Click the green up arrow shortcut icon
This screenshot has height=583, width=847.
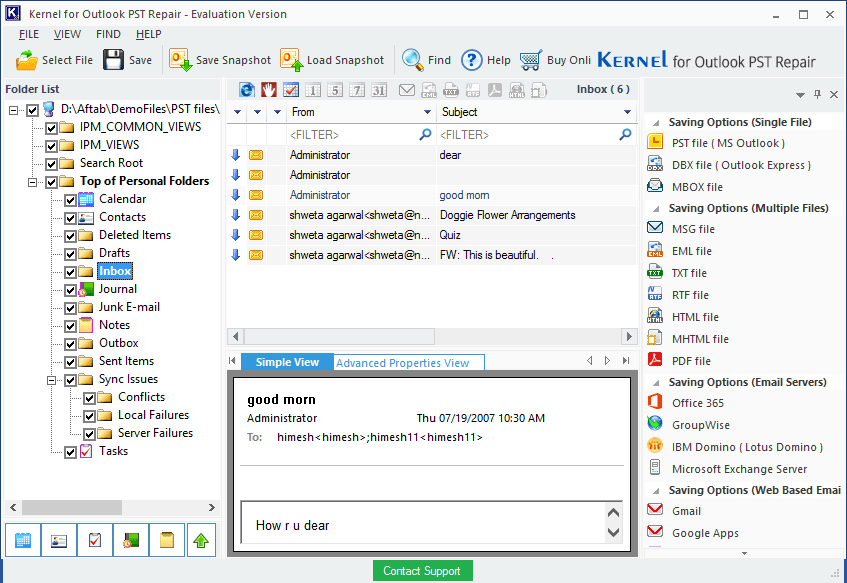[x=201, y=540]
